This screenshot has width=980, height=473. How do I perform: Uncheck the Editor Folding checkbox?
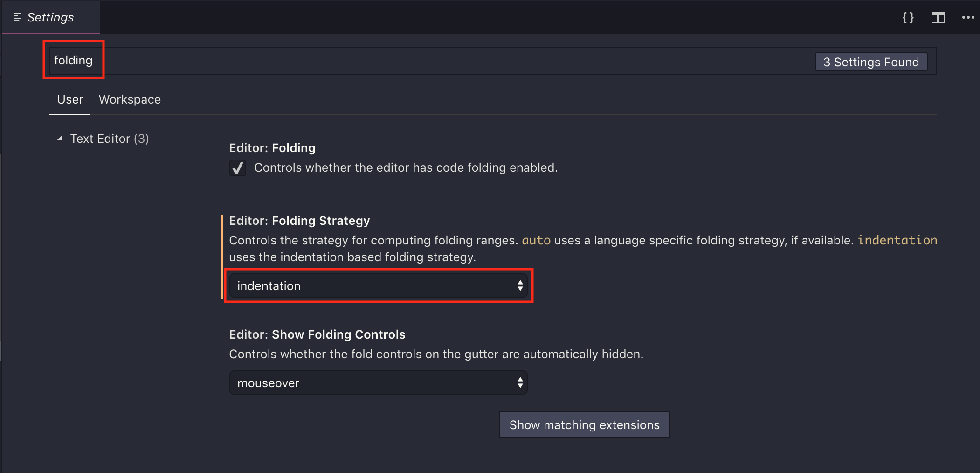click(237, 168)
